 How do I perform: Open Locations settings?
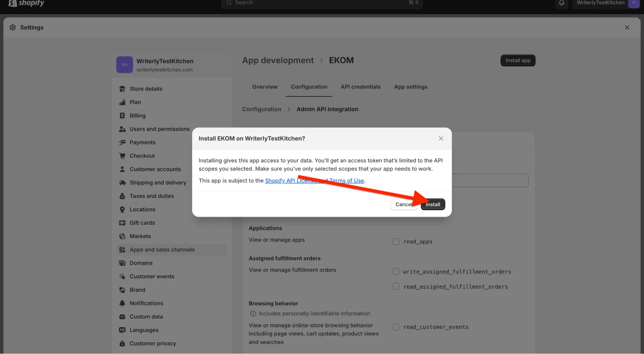pyautogui.click(x=171, y=210)
